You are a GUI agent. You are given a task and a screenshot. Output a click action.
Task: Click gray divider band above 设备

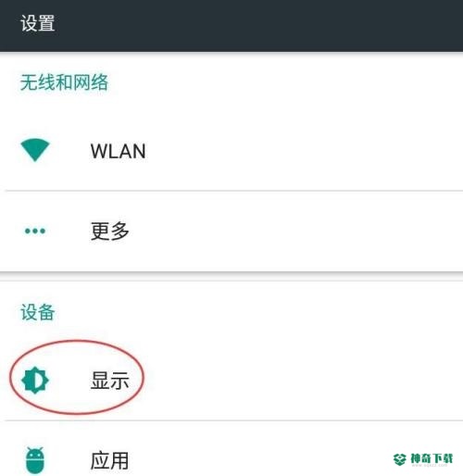[x=231, y=276]
